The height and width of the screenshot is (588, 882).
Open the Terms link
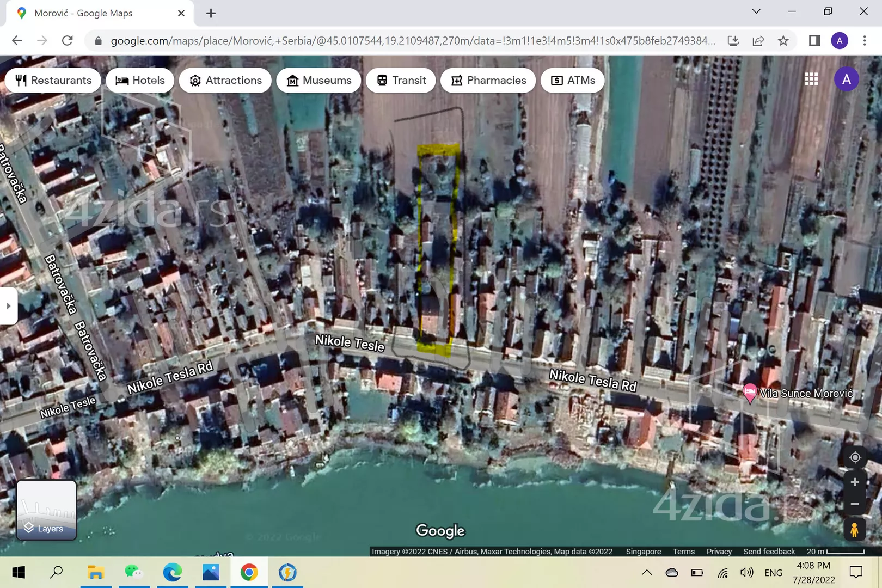click(684, 552)
